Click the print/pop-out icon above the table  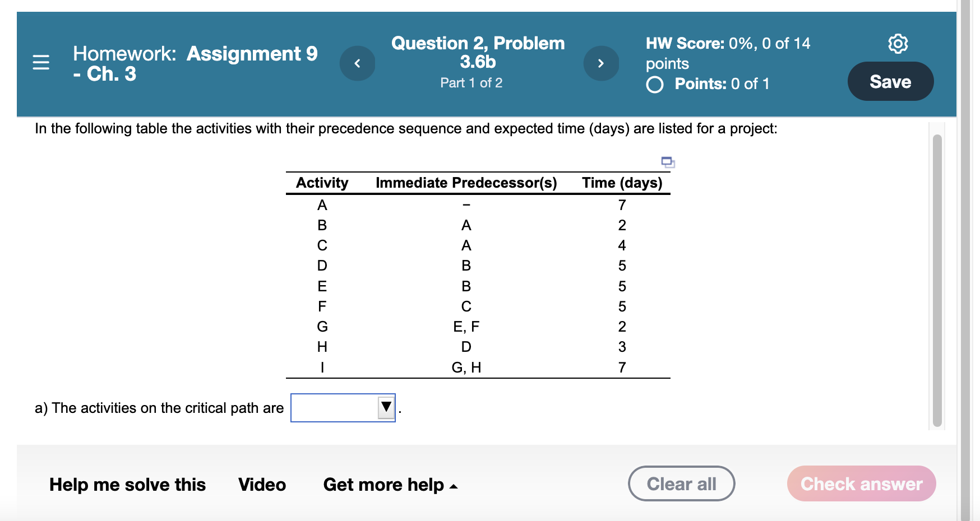point(668,163)
